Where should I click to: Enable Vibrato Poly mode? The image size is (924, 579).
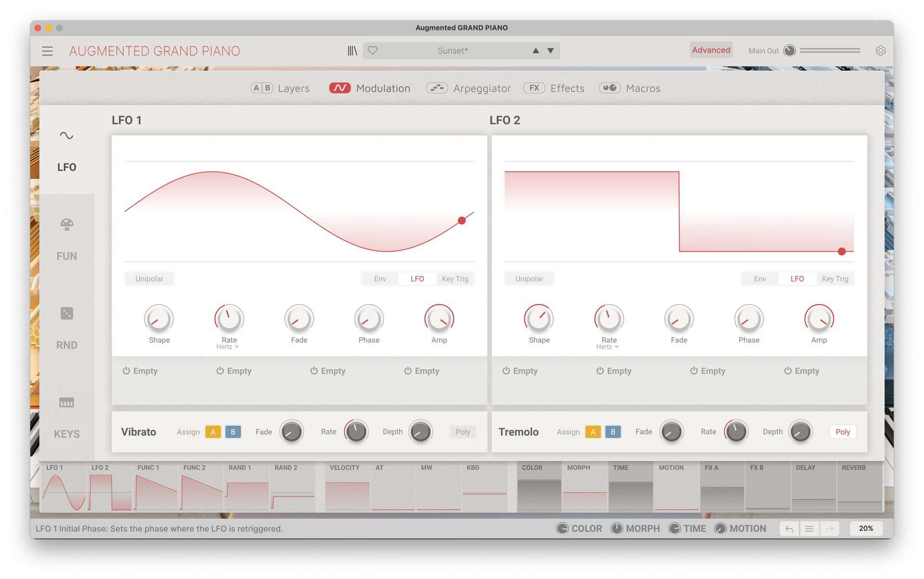point(463,432)
